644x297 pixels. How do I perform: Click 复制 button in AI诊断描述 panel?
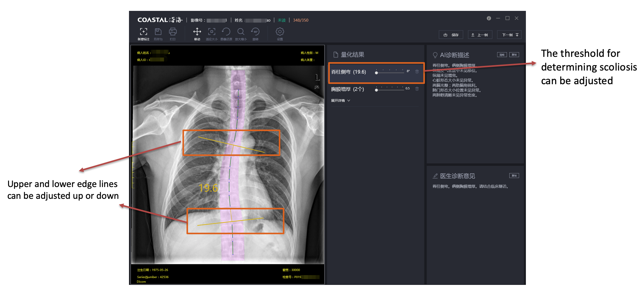pos(514,55)
